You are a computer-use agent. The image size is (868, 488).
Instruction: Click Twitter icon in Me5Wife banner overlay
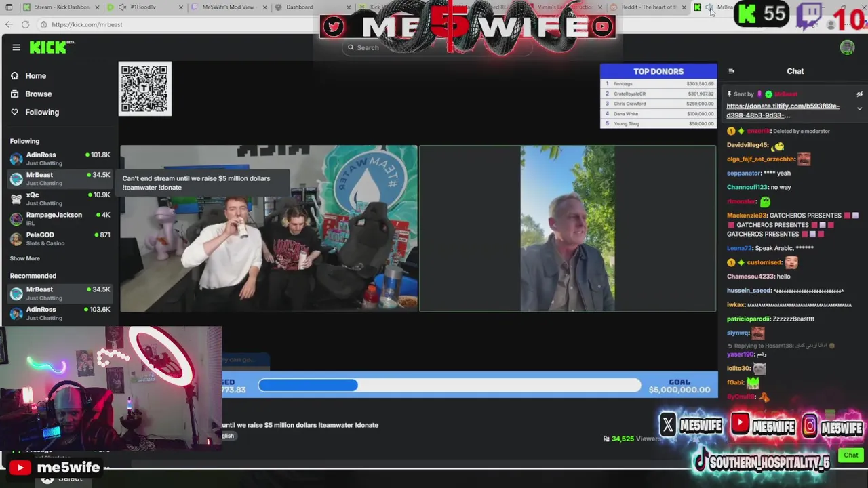pyautogui.click(x=333, y=26)
